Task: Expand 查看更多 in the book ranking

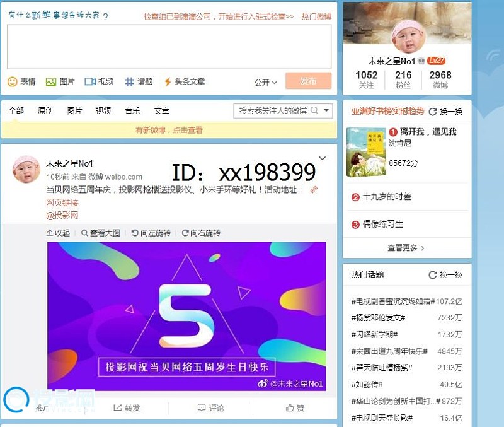Action: tap(406, 248)
